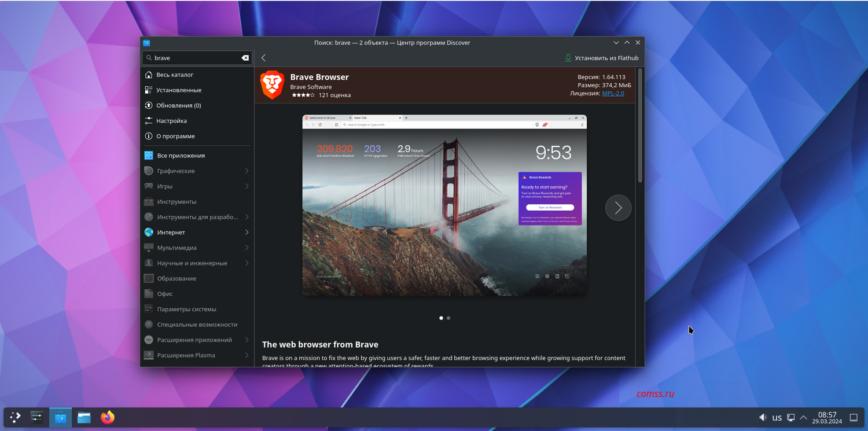868x431 pixels.
Task: Expand the Расширения Plasma category
Action: (x=247, y=355)
